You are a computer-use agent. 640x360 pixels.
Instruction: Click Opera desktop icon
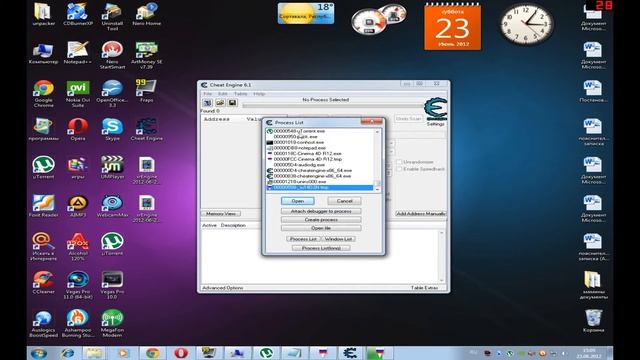78,129
